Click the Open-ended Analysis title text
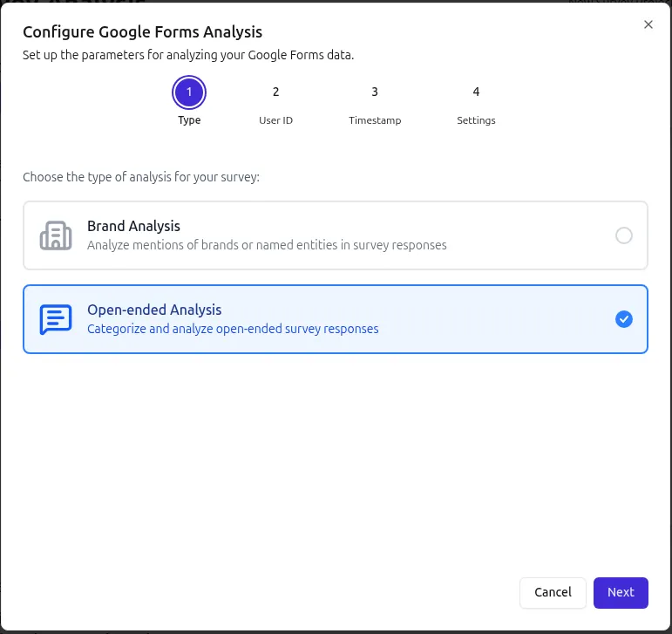672x634 pixels. pyautogui.click(x=154, y=310)
